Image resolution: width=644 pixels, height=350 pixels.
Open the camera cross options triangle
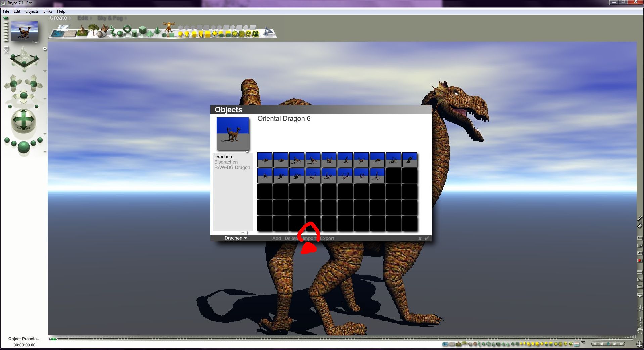pos(45,99)
